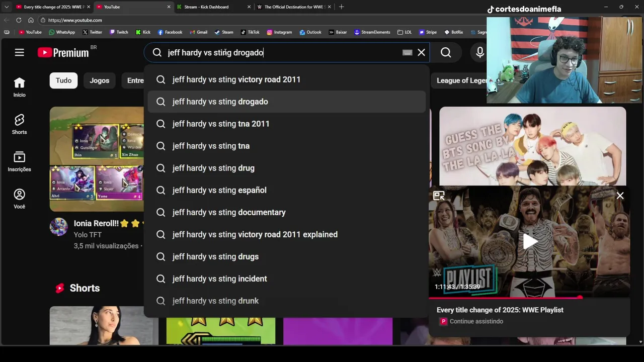Viewport: 644px width, 362px height.
Task: Open Guess the BTS Song thumbnail
Action: [532, 146]
